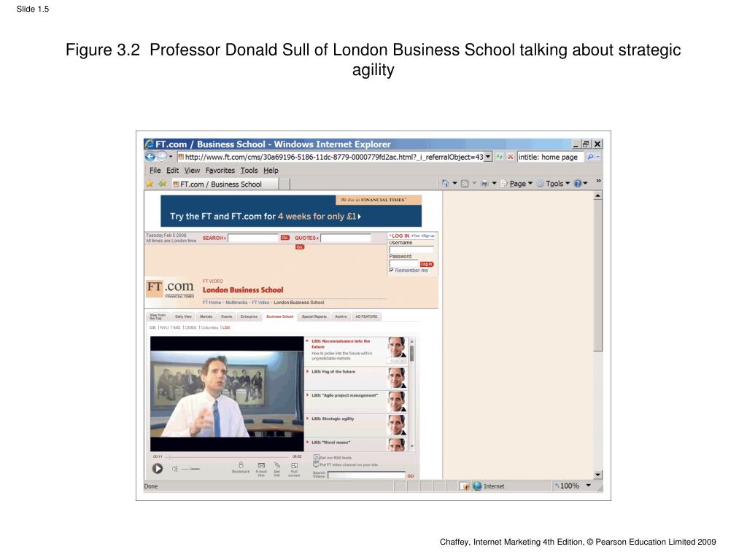The height and width of the screenshot is (560, 747).
Task: Open the Edit menu
Action: tap(172, 171)
